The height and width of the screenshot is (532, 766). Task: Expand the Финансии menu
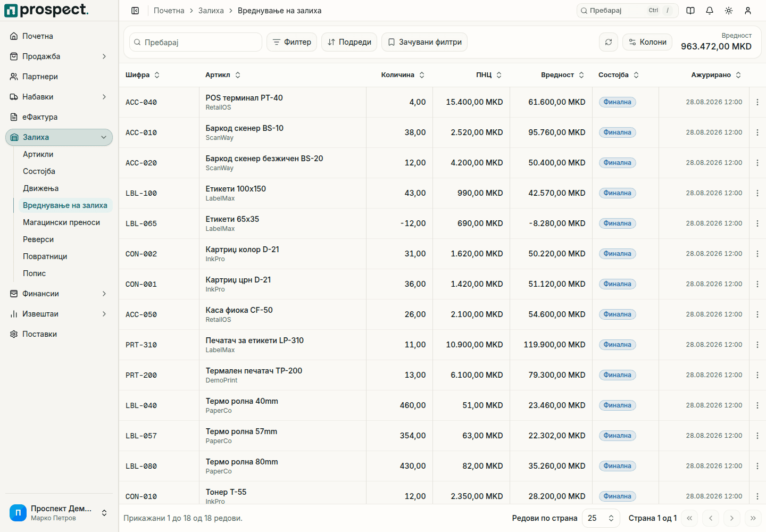59,294
